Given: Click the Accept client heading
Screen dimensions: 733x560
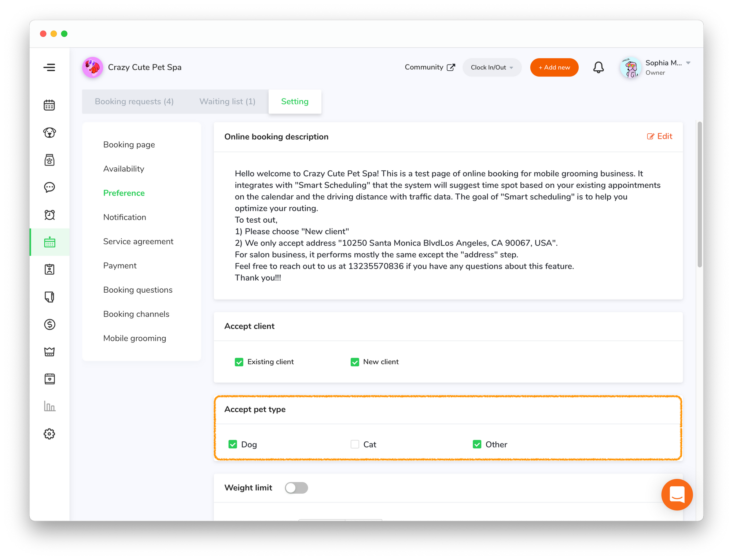Looking at the screenshot, I should (x=249, y=326).
